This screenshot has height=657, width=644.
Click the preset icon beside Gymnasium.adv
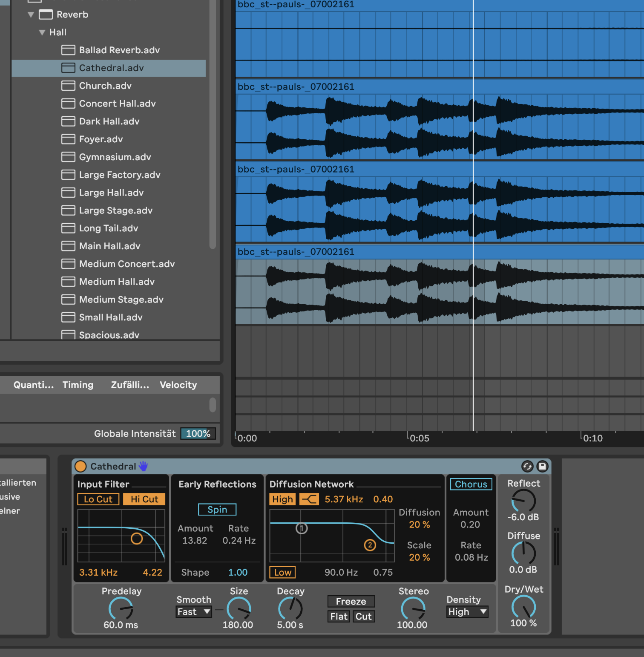tap(68, 157)
